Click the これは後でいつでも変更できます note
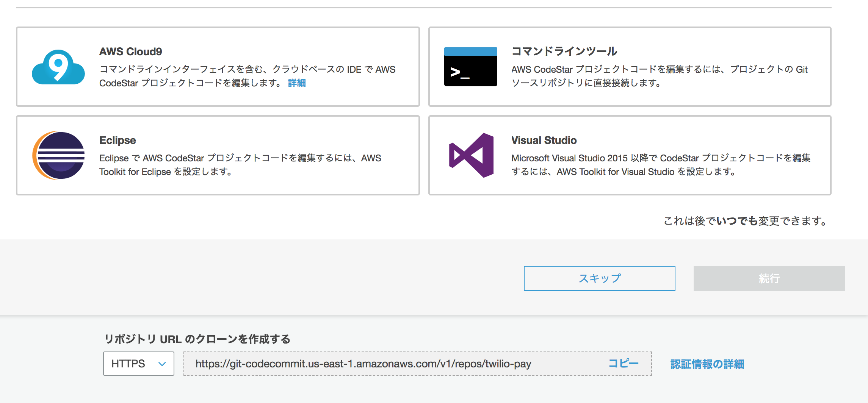Screen dimensions: 868x403 pyautogui.click(x=746, y=221)
